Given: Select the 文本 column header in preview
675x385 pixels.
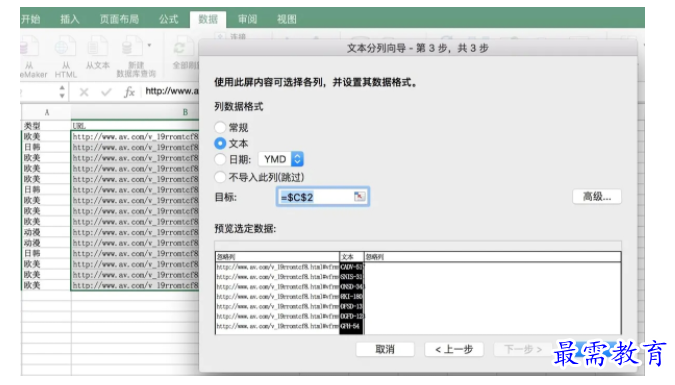Looking at the screenshot, I should pos(352,257).
